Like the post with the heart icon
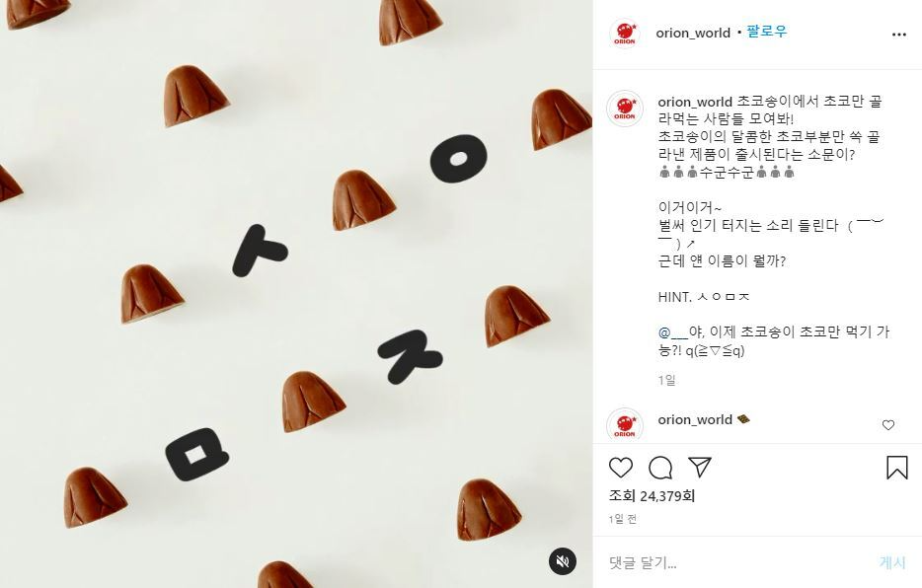 point(620,468)
